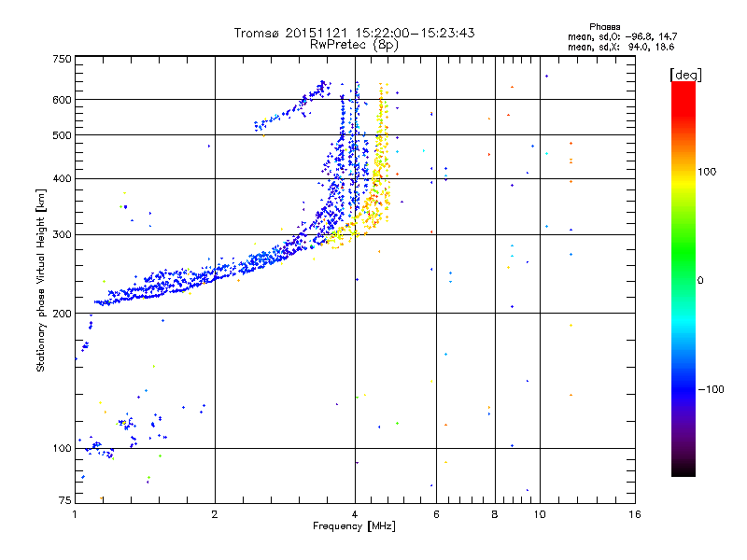Screen dimensions: 747x560
Task: Click the plot title 'Tromsø 20151121 15:22:00-15:23:43'
Action: (x=354, y=33)
